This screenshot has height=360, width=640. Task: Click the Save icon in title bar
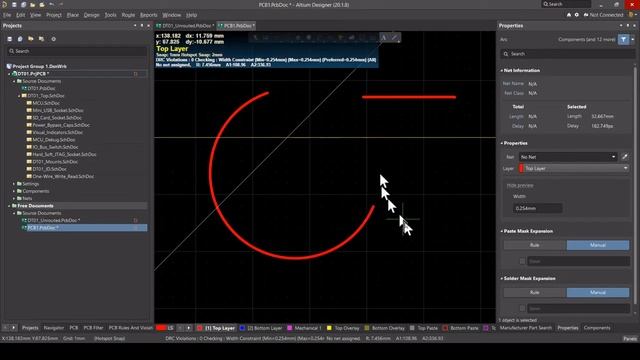(14, 4)
